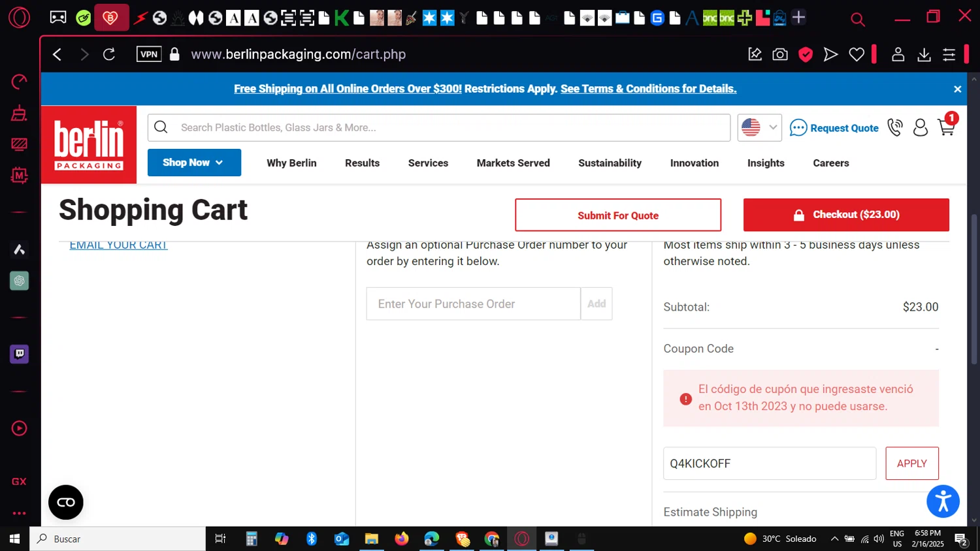Click the taskbar Buscar search box
The height and width of the screenshot is (551, 980).
[118, 539]
